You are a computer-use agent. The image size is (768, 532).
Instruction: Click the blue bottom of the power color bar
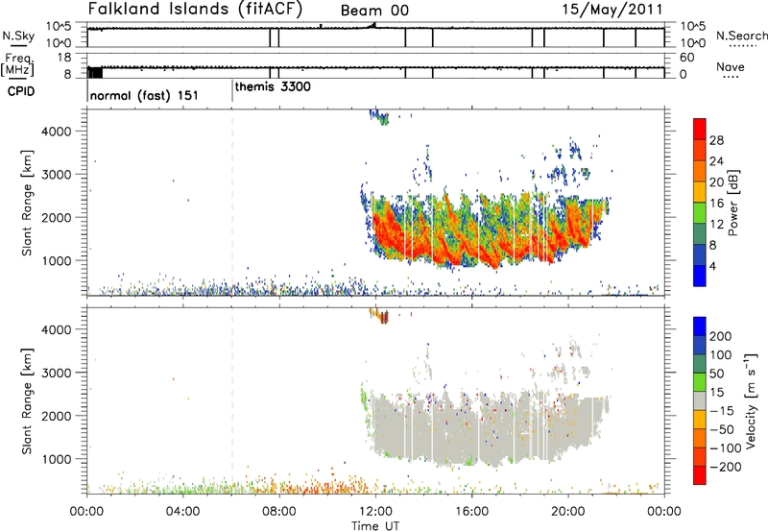tap(700, 276)
